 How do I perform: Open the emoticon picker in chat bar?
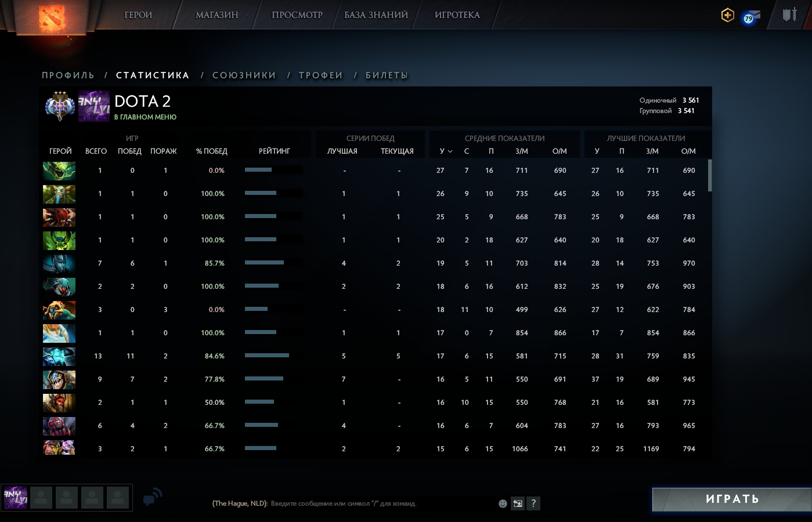point(503,503)
